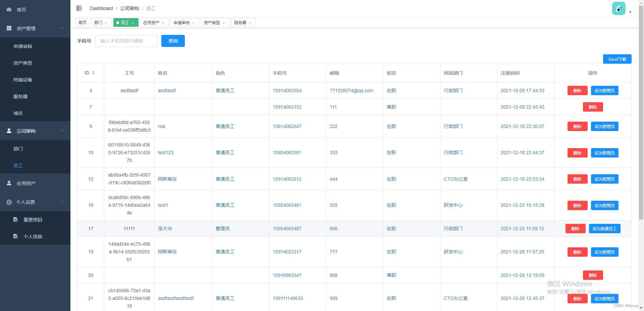Click phone number 15954063487
Image resolution: width=644 pixels, height=311 pixels.
click(287, 229)
